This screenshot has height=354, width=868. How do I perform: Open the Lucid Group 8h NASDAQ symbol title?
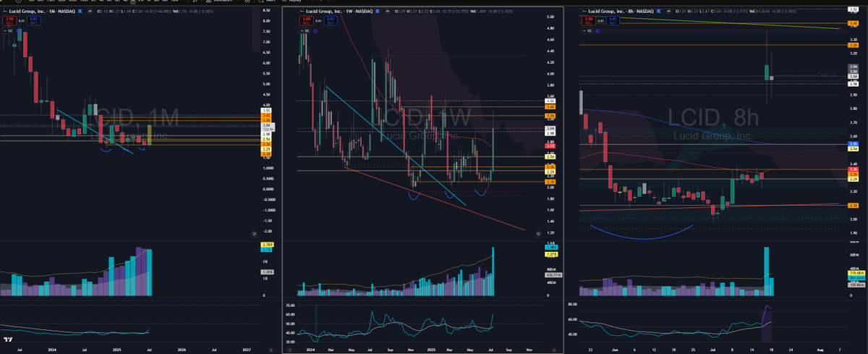point(621,12)
